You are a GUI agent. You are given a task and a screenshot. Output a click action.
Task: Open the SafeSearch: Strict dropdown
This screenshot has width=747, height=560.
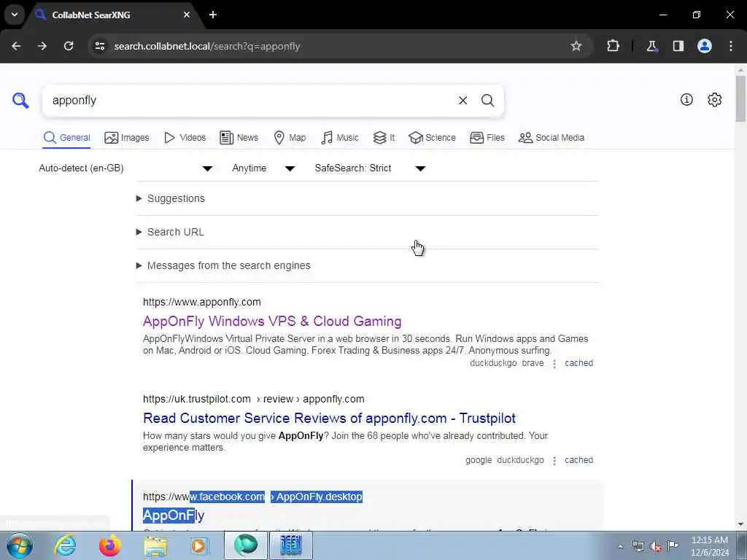click(x=370, y=168)
